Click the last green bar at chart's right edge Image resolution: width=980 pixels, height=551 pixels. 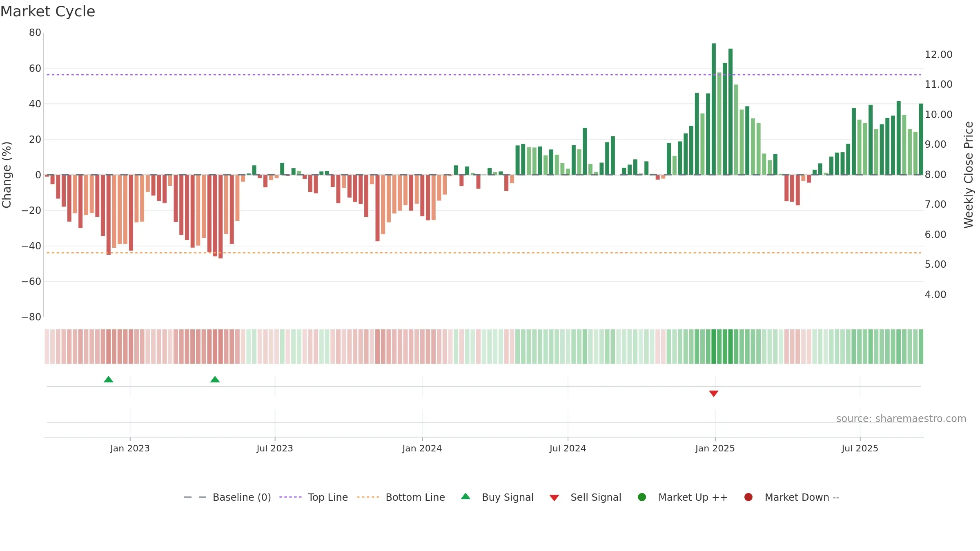click(921, 139)
